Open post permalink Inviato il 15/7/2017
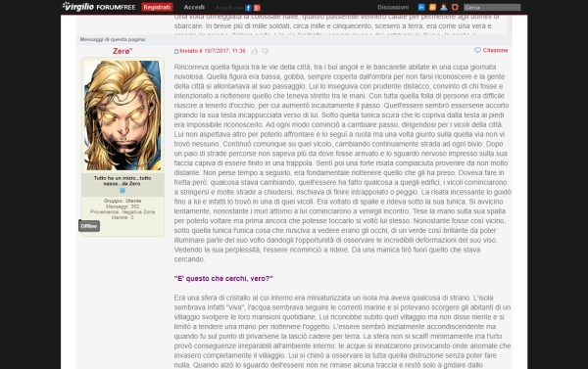This screenshot has height=369, width=588. pos(213,51)
